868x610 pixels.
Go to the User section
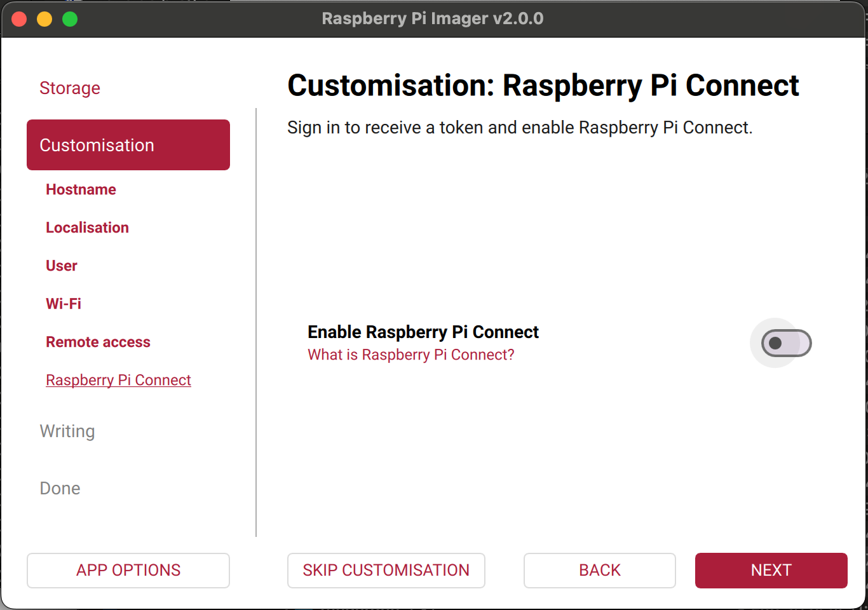62,266
